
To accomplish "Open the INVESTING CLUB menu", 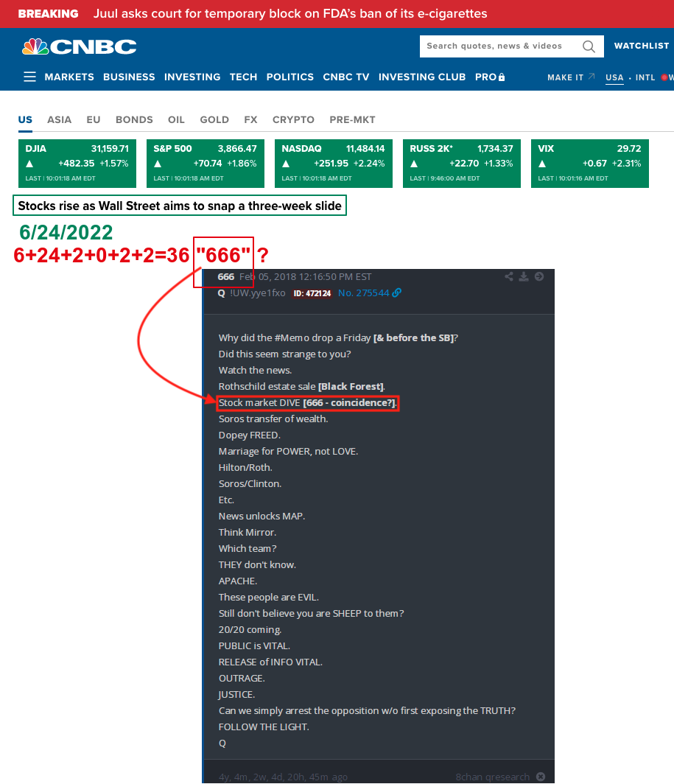I will point(422,77).
